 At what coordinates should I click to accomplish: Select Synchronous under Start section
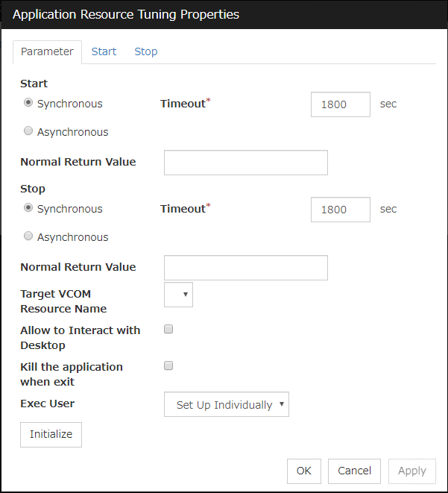tap(29, 104)
